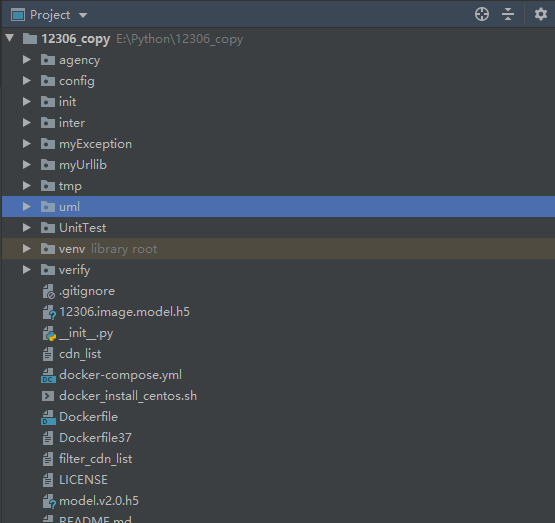Click the docker_install_centos.sh shell script icon
The width and height of the screenshot is (555, 523).
[48, 396]
